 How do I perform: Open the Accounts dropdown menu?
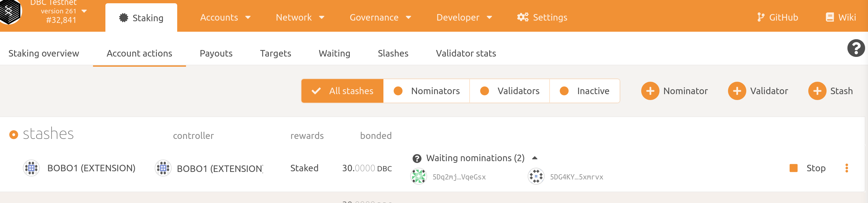pos(225,18)
